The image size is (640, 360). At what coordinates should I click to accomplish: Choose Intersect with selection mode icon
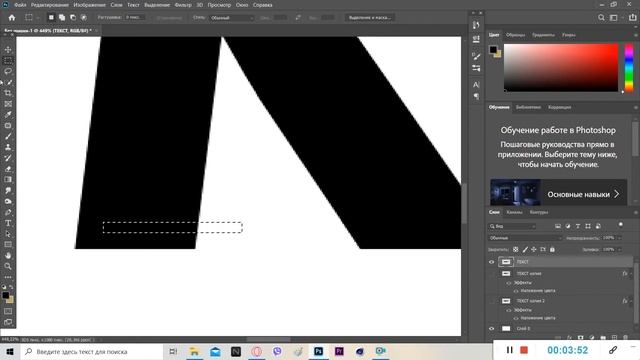click(84, 18)
